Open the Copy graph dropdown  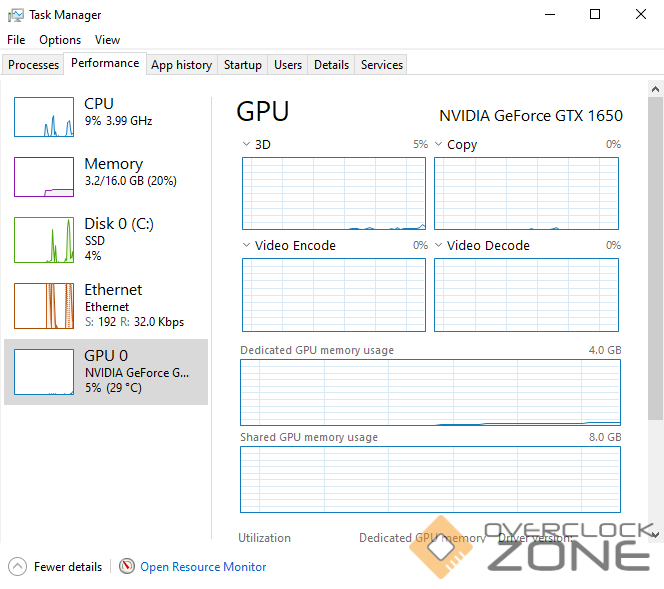(x=439, y=144)
